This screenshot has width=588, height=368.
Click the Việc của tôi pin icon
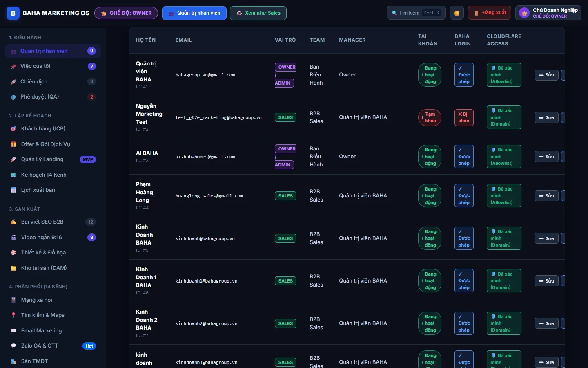[13, 66]
